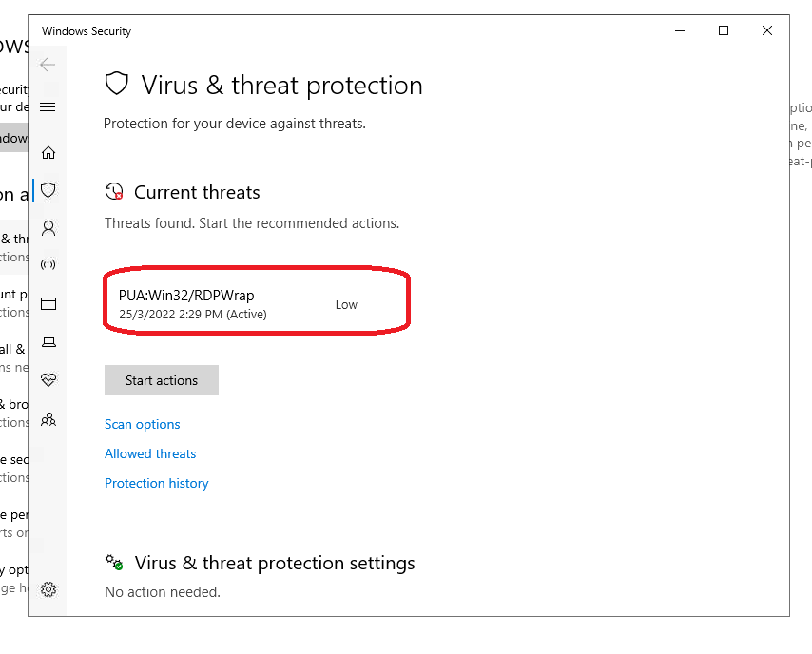Open Device security from the sidebar
The height and width of the screenshot is (654, 812).
(x=48, y=342)
